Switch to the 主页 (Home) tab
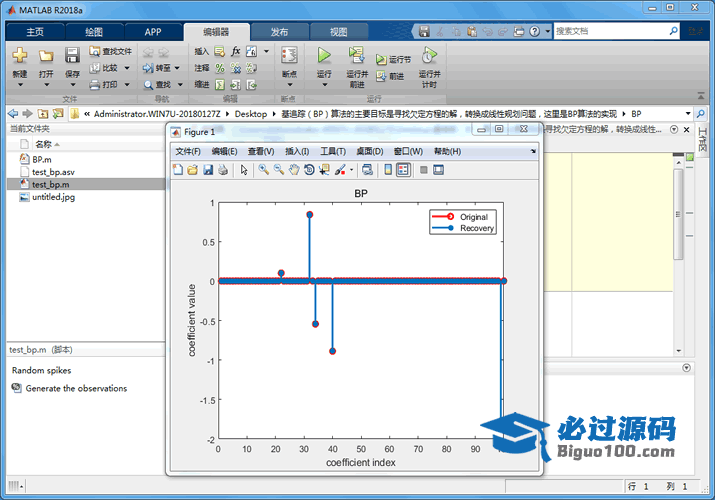The width and height of the screenshot is (715, 500). pyautogui.click(x=35, y=32)
